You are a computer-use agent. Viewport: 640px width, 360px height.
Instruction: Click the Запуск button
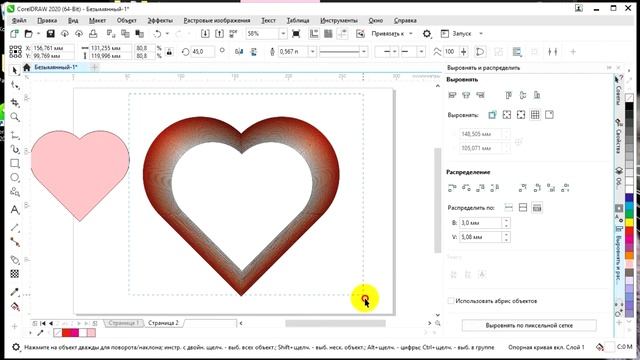(456, 33)
